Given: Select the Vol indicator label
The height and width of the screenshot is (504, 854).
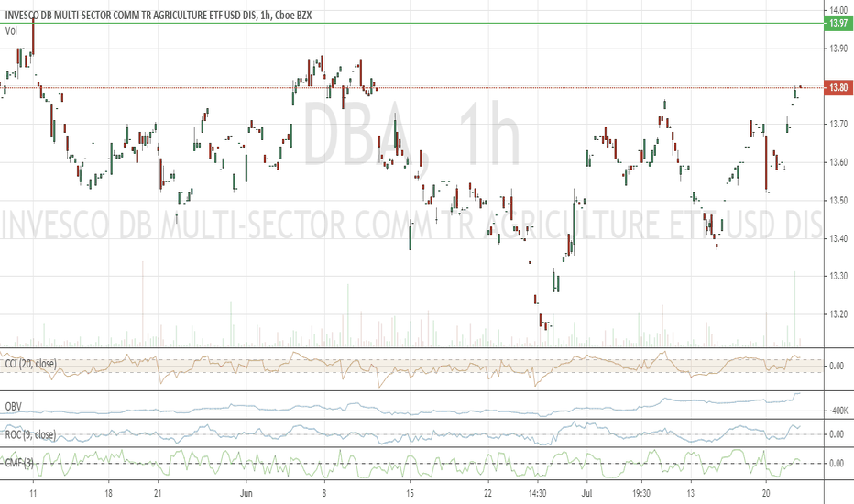Looking at the screenshot, I should tap(11, 31).
